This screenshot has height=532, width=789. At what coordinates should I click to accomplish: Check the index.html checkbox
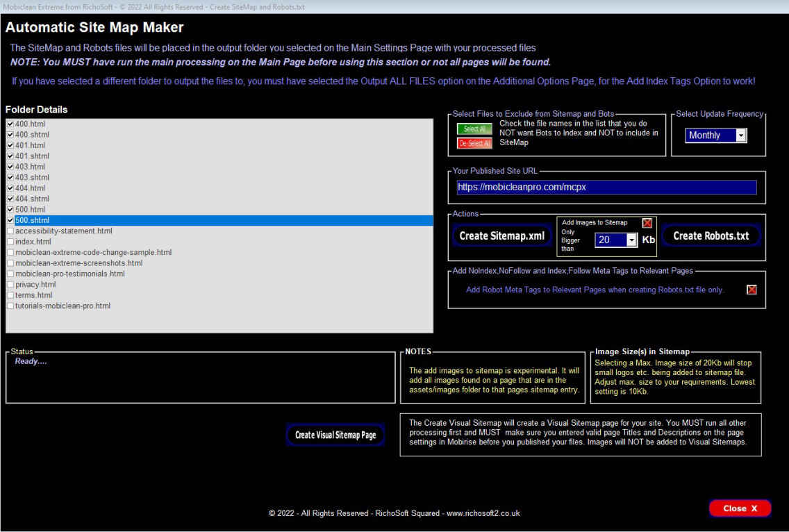tap(10, 242)
